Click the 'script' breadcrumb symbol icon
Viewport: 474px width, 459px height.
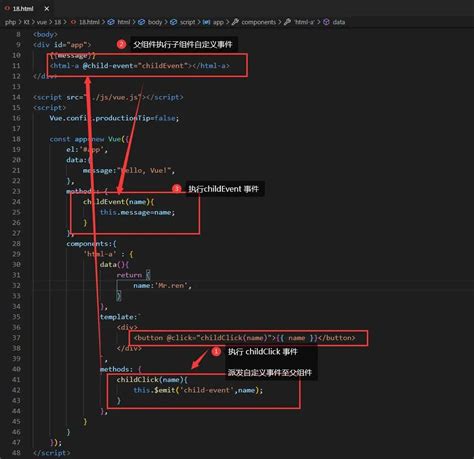coord(173,22)
